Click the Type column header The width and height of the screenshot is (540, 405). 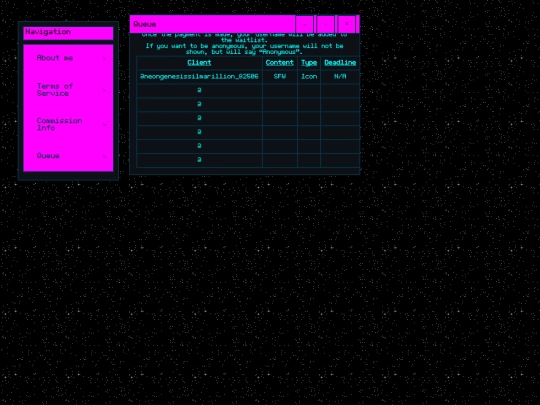click(x=309, y=63)
